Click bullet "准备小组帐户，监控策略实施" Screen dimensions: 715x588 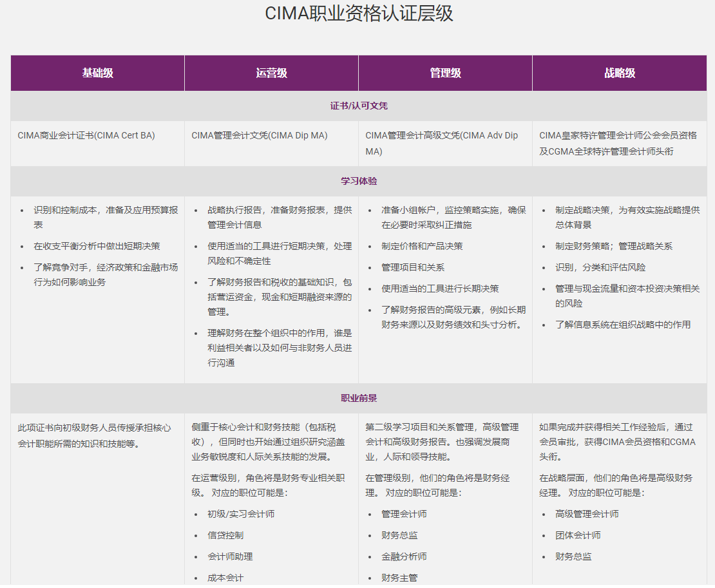[x=453, y=218]
